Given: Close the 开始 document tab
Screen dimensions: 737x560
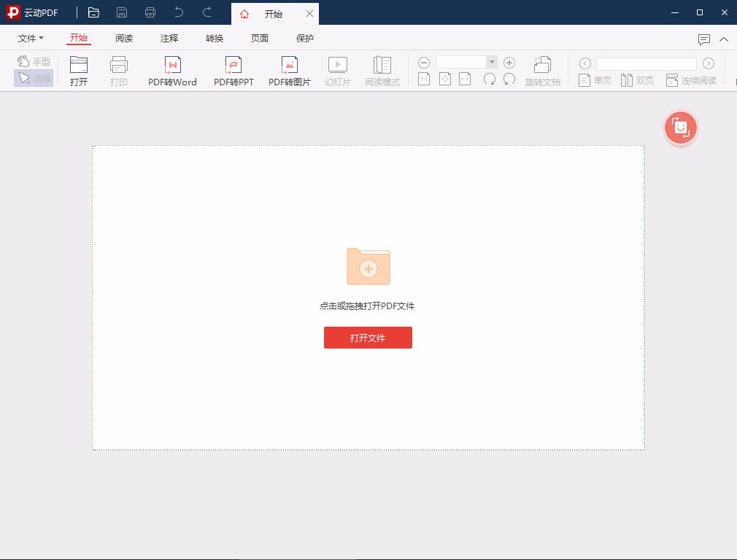Looking at the screenshot, I should pos(309,14).
